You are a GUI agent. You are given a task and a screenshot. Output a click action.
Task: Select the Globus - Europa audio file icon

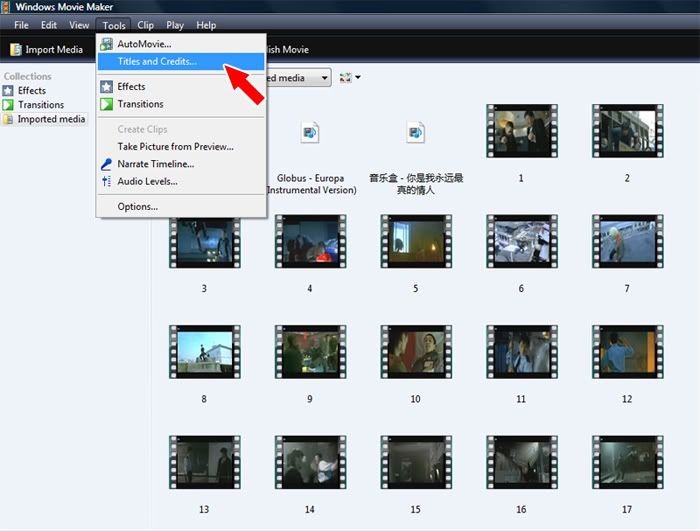coord(309,132)
